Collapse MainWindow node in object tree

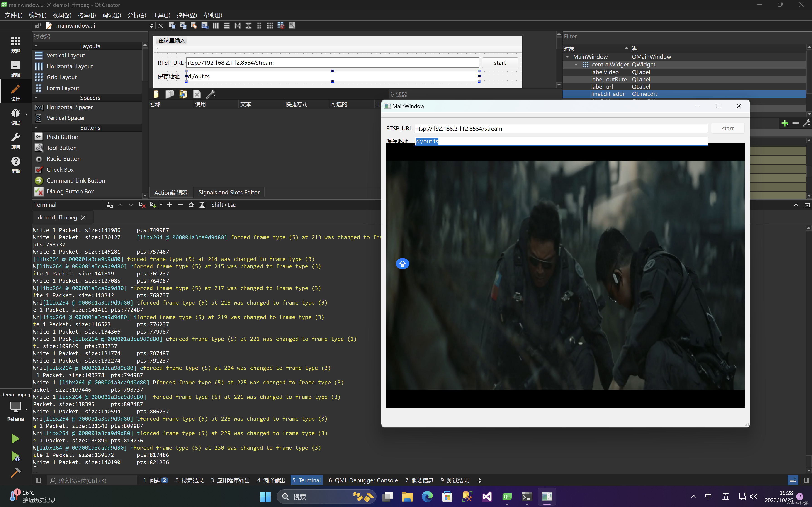pyautogui.click(x=567, y=57)
